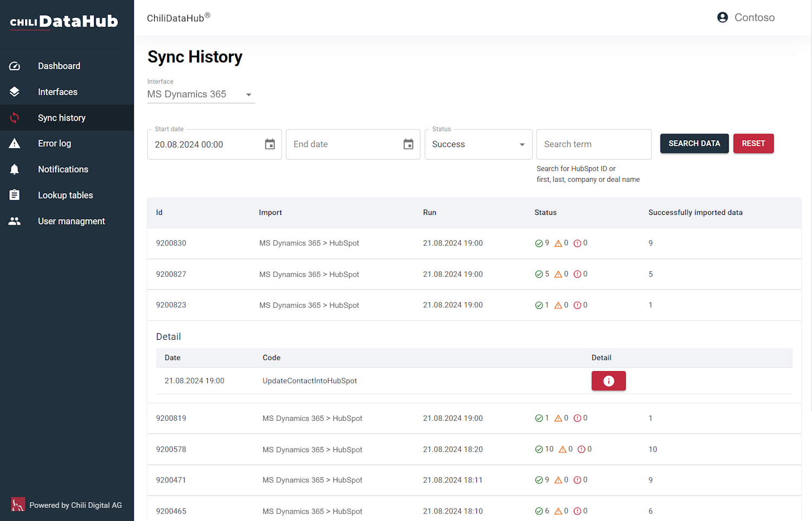This screenshot has width=812, height=521.
Task: Click the UpdateContactIntoHubSpot code text
Action: point(310,381)
